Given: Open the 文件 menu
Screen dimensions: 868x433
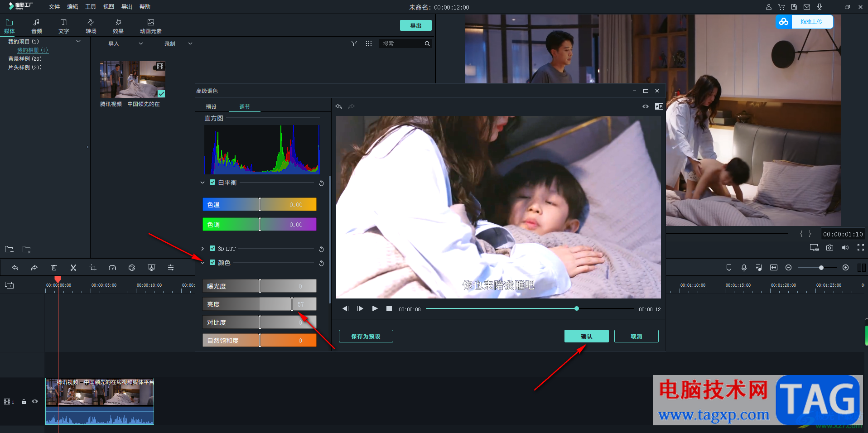Looking at the screenshot, I should pyautogui.click(x=54, y=7).
